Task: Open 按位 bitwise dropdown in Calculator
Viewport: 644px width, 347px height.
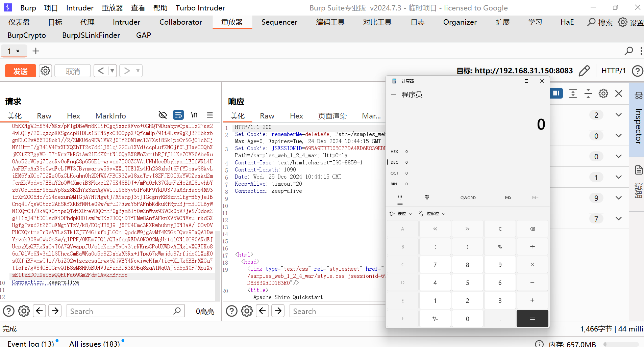Action: [x=401, y=214]
